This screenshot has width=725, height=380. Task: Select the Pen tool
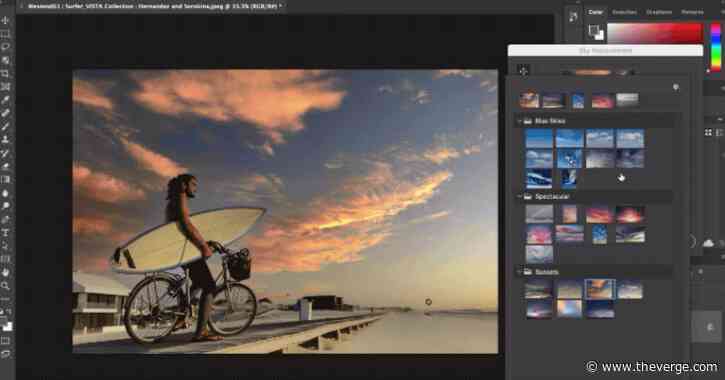coord(6,219)
